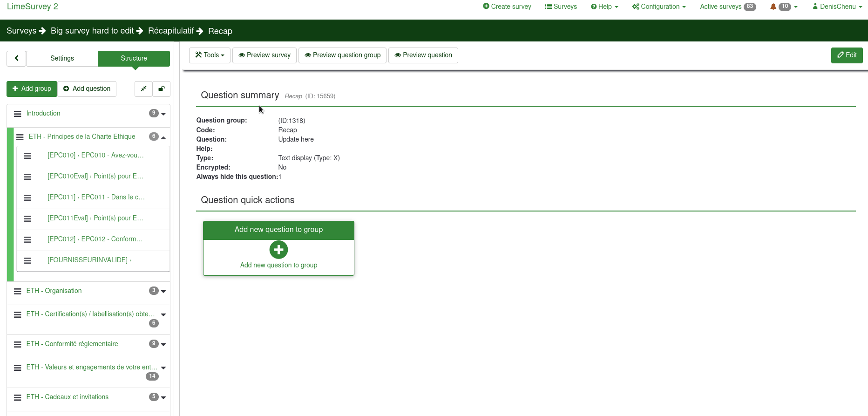Click drag handle of Introduction group
Viewport: 868px width, 416px height.
coord(18,114)
